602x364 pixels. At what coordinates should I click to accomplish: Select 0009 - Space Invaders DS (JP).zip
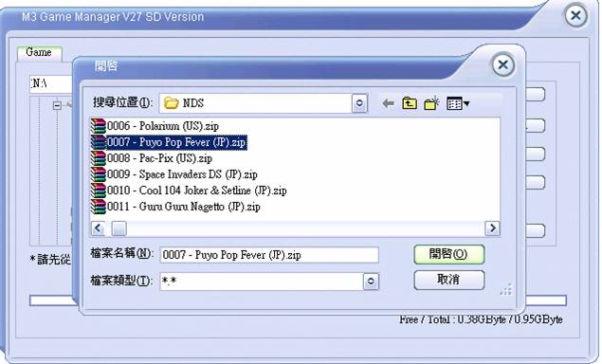pos(174,174)
